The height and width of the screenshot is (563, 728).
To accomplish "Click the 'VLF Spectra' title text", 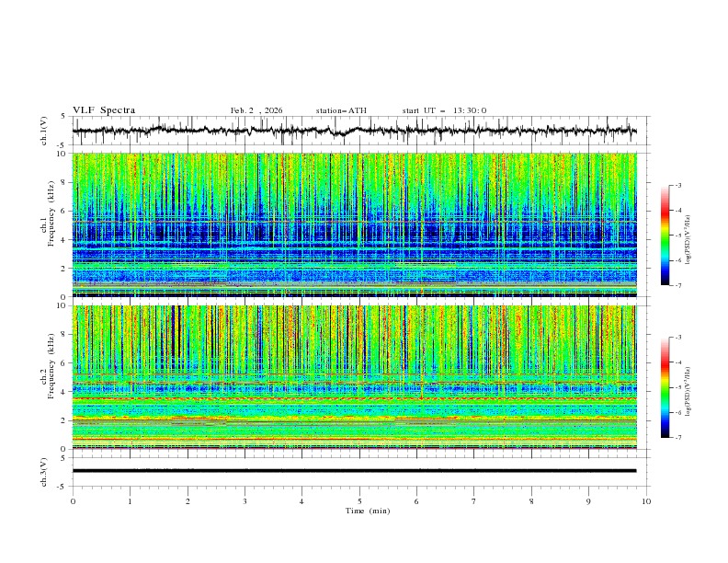I will (104, 110).
